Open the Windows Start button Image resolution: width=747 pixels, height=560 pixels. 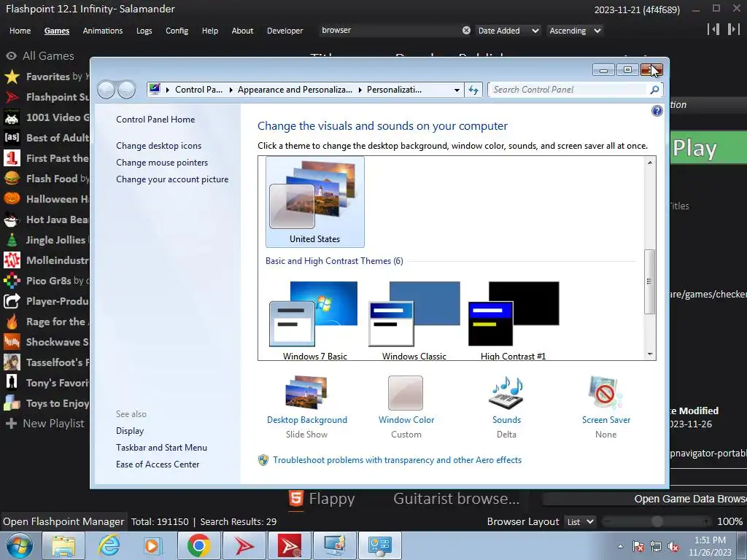click(x=20, y=545)
